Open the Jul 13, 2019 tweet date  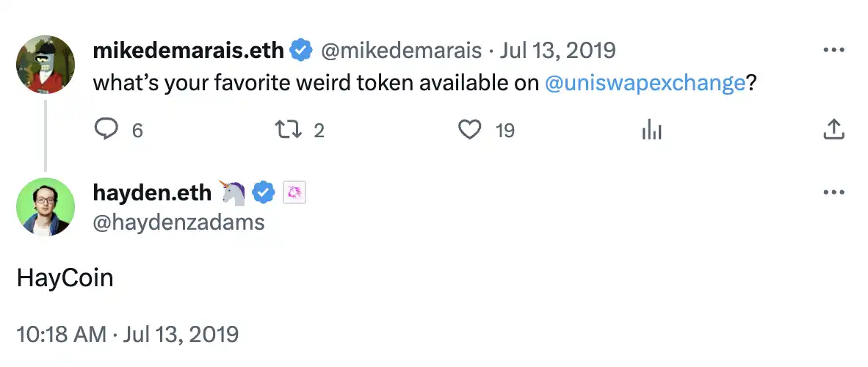(557, 51)
